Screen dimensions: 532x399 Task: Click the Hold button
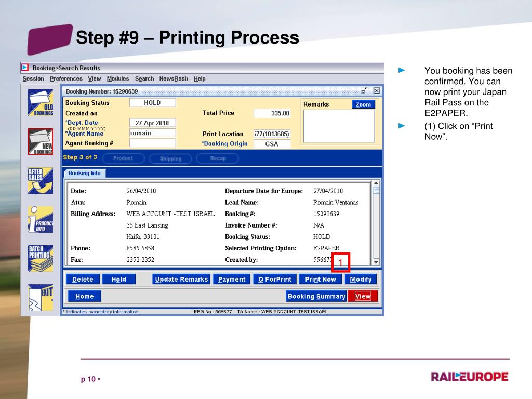pyautogui.click(x=119, y=279)
